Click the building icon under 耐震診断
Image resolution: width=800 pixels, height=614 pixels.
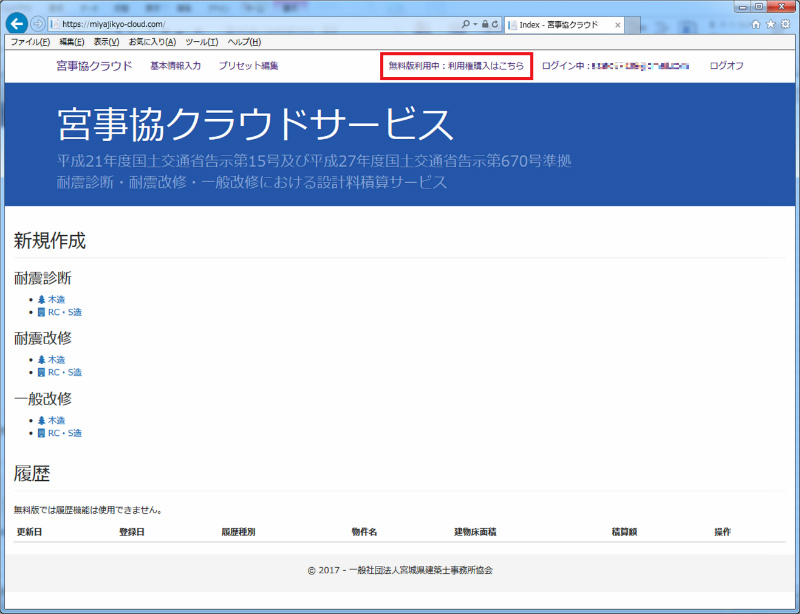41,312
